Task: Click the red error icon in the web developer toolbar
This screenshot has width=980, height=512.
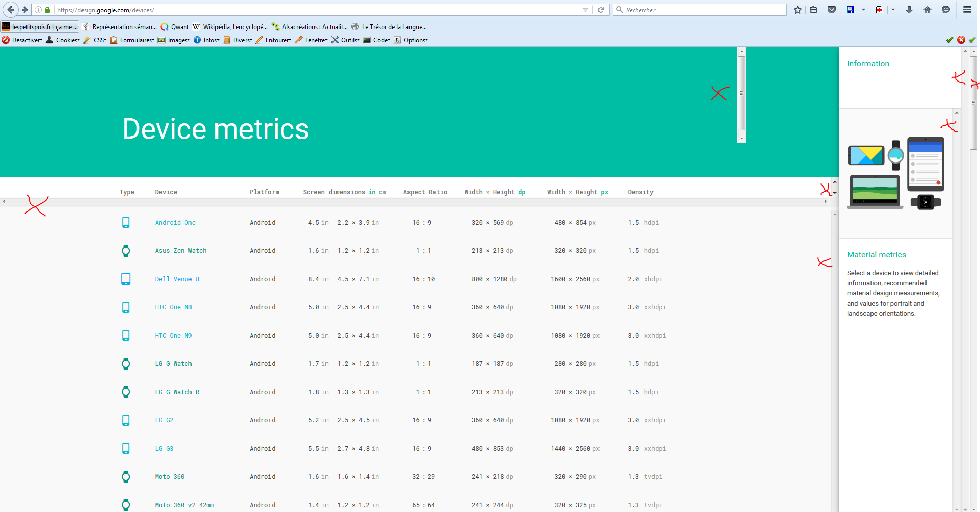Action: tap(961, 40)
